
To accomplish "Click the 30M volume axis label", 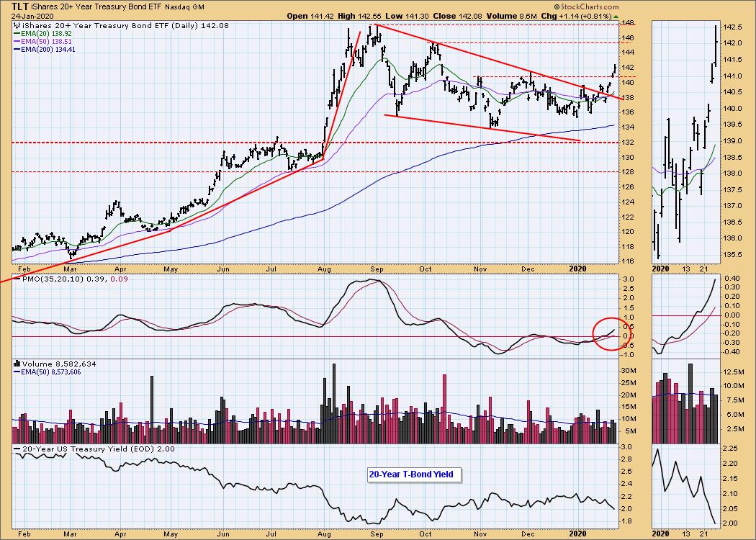I will [628, 370].
